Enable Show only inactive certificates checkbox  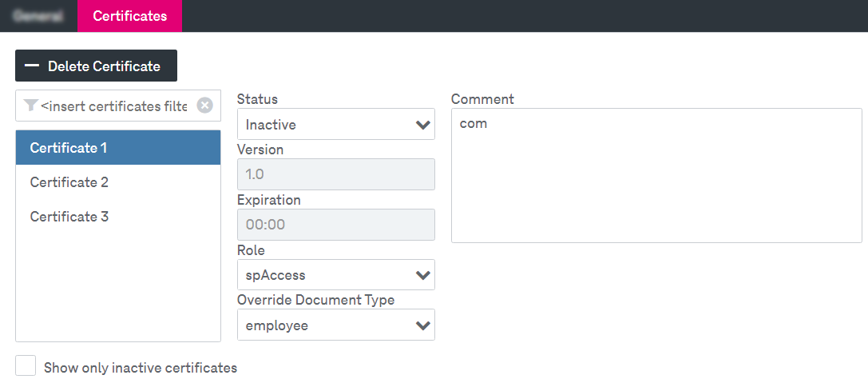tap(26, 366)
